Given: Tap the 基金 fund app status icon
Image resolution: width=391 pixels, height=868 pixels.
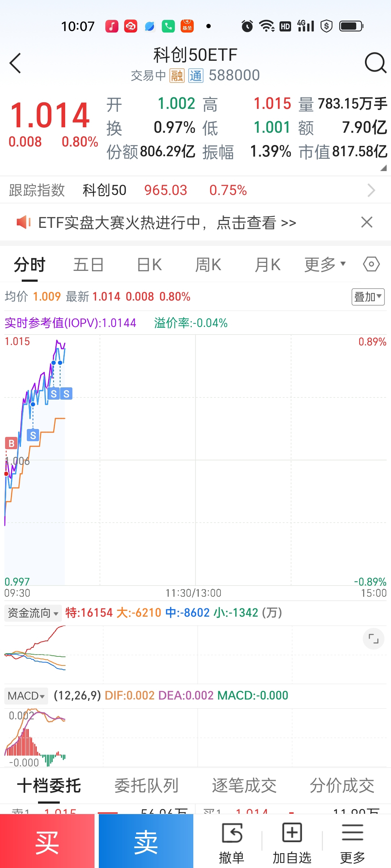Looking at the screenshot, I should (x=187, y=26).
